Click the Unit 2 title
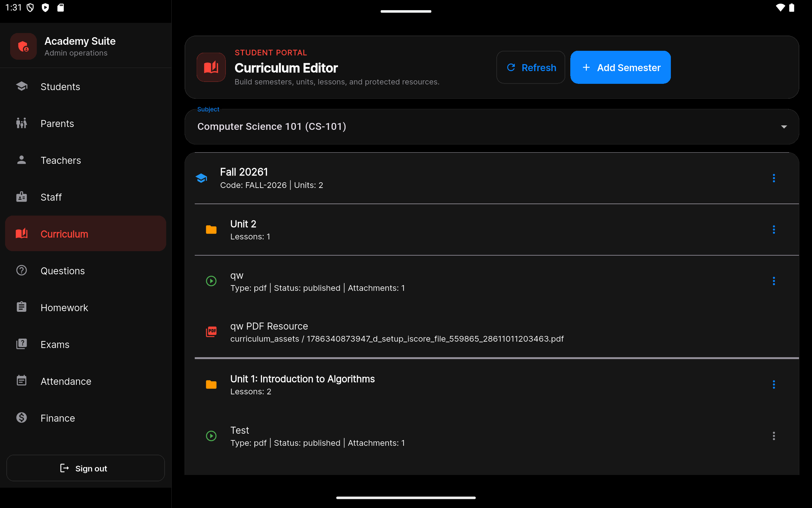 (243, 224)
